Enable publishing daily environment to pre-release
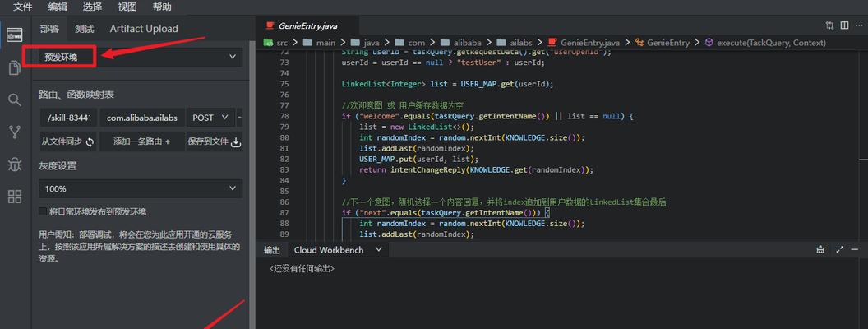 pyautogui.click(x=43, y=211)
